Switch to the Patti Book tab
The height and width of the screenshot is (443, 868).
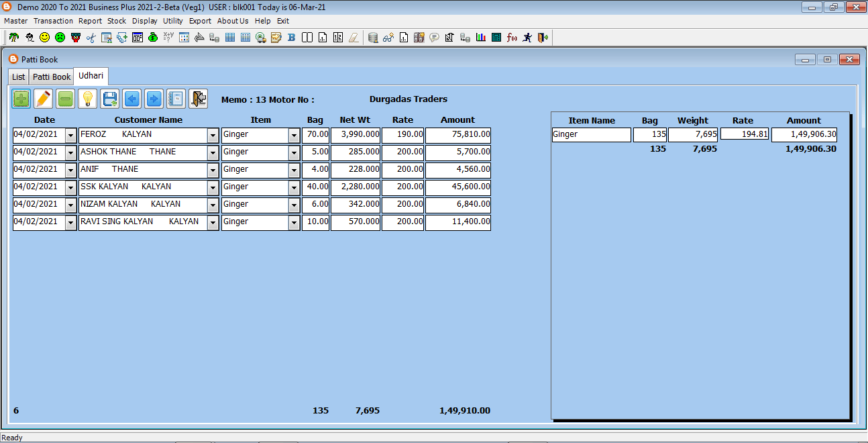(x=52, y=77)
